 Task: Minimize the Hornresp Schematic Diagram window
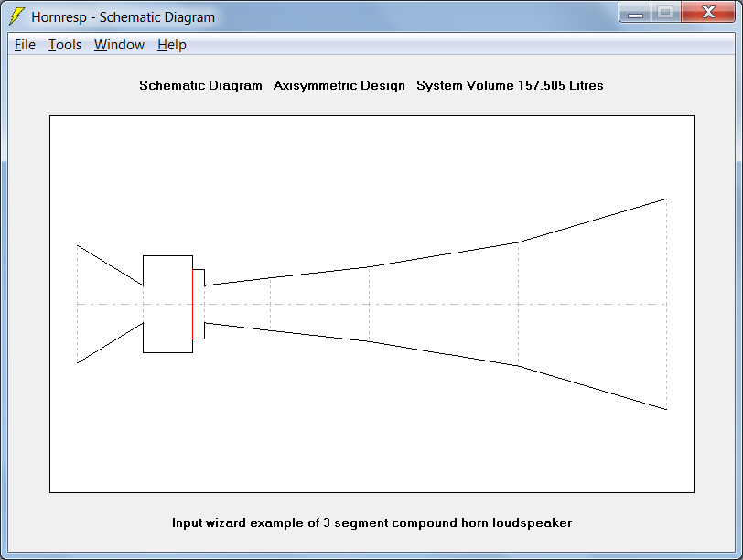(x=635, y=12)
